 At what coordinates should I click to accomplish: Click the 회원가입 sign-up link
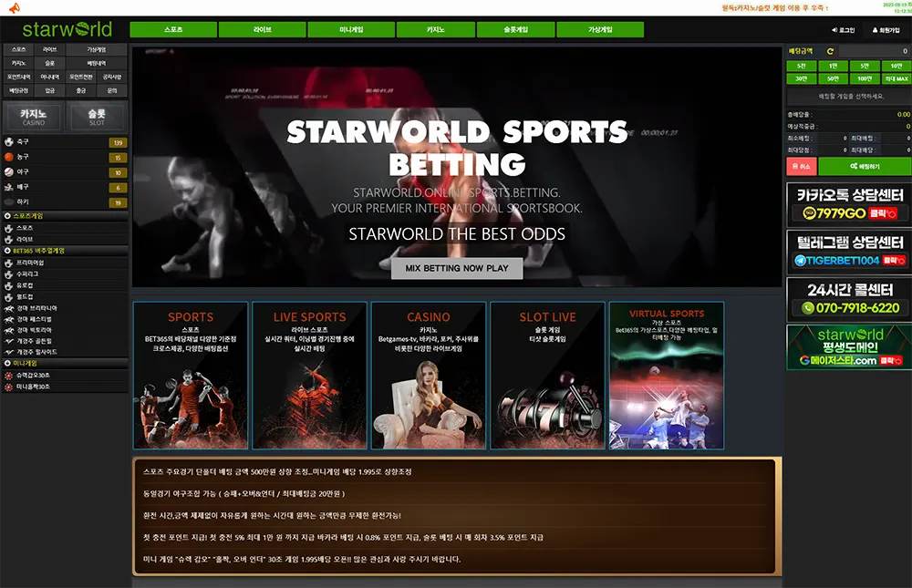pos(886,30)
